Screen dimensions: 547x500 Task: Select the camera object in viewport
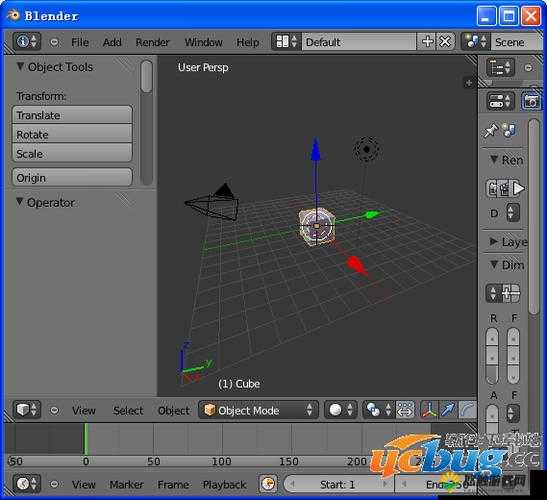[213, 203]
